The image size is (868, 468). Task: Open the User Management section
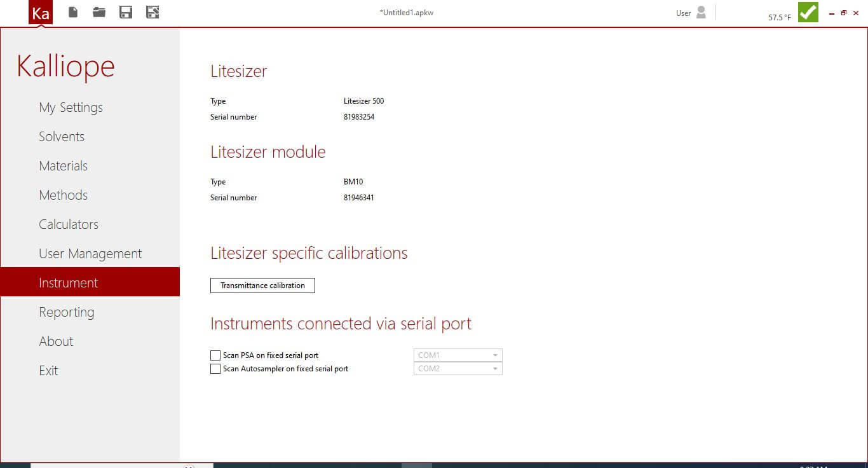click(90, 254)
